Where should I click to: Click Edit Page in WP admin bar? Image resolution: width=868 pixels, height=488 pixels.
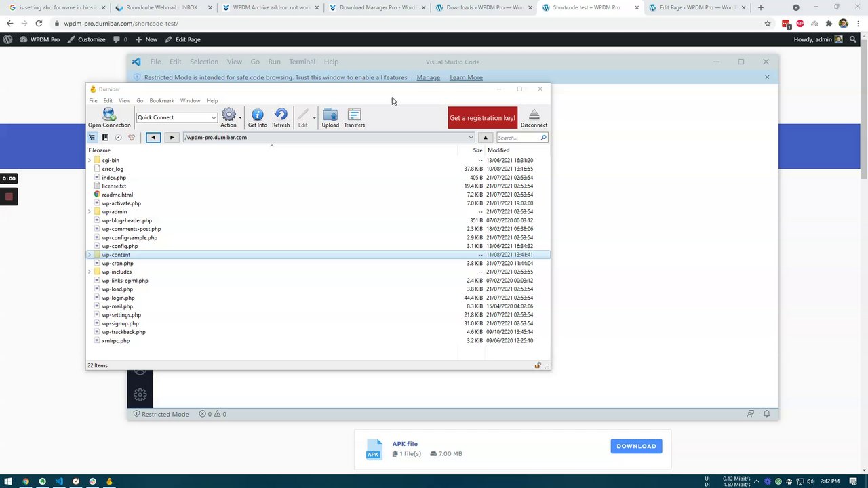[x=182, y=39]
